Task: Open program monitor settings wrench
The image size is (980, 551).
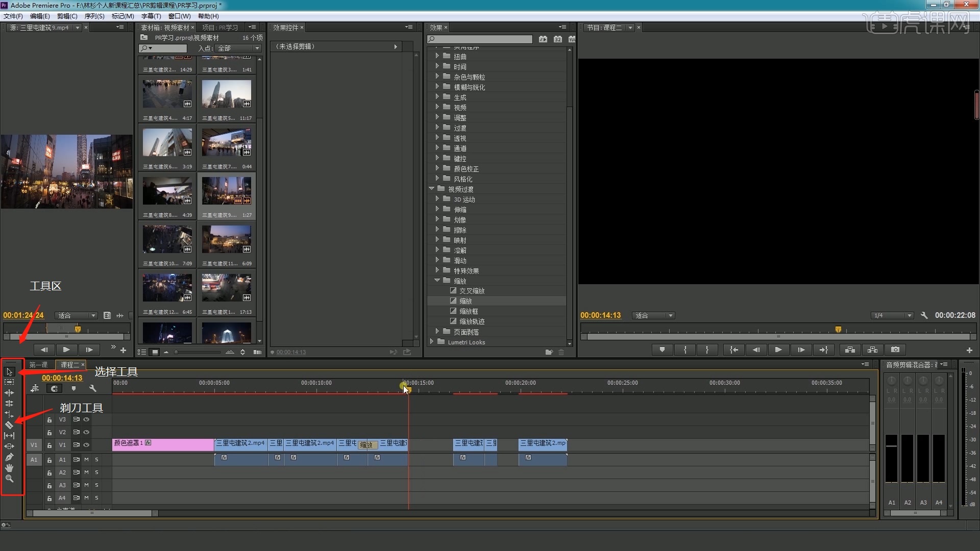Action: pos(924,315)
